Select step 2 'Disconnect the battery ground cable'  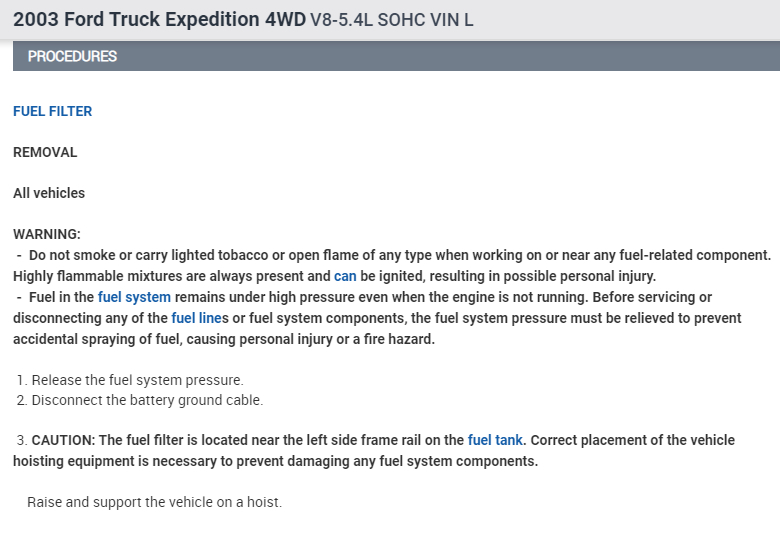(147, 400)
